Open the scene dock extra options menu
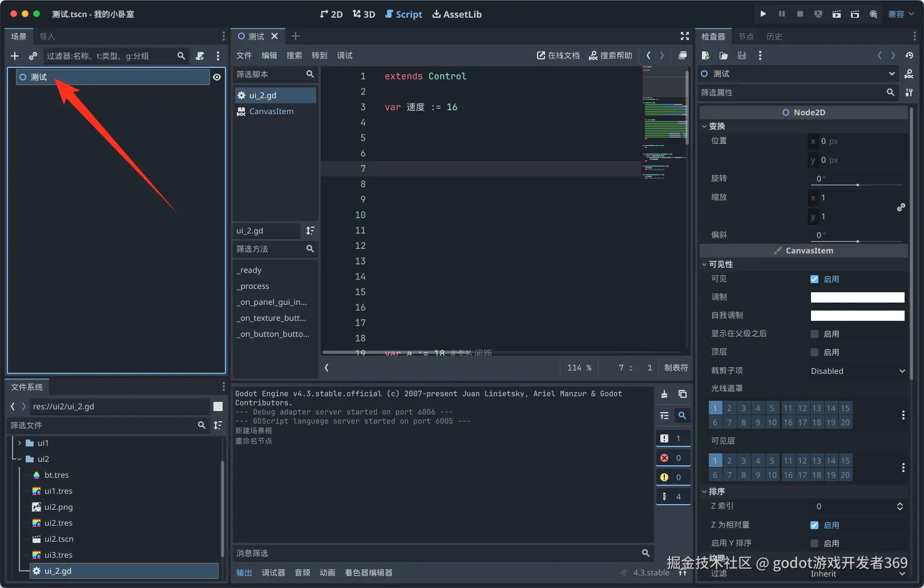 (218, 56)
